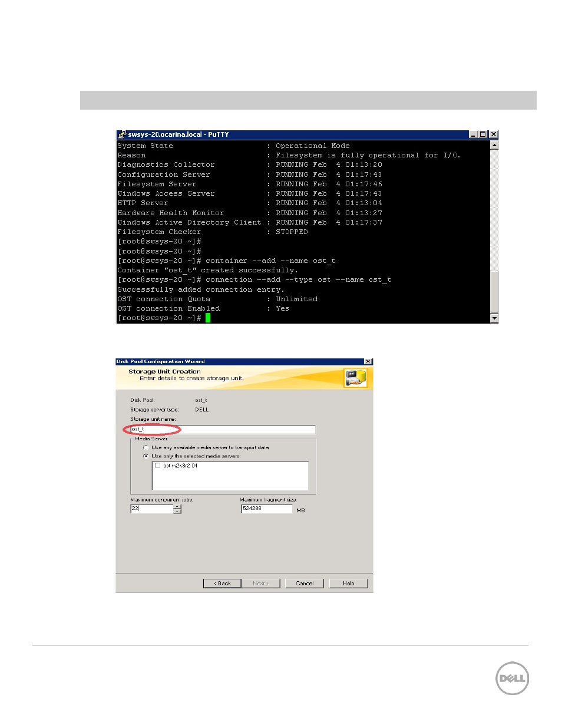Click the Maximum concurrent jobs field
The image size is (562, 728).
152,508
